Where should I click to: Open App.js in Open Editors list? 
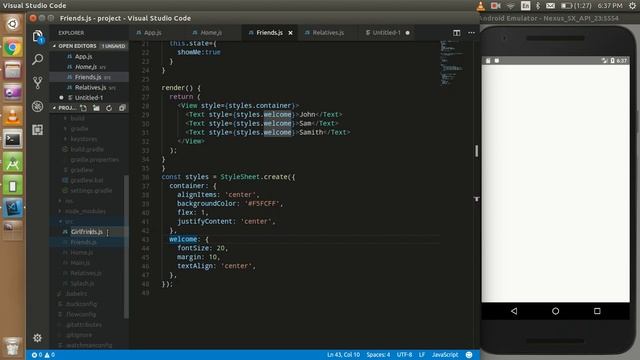coord(83,56)
